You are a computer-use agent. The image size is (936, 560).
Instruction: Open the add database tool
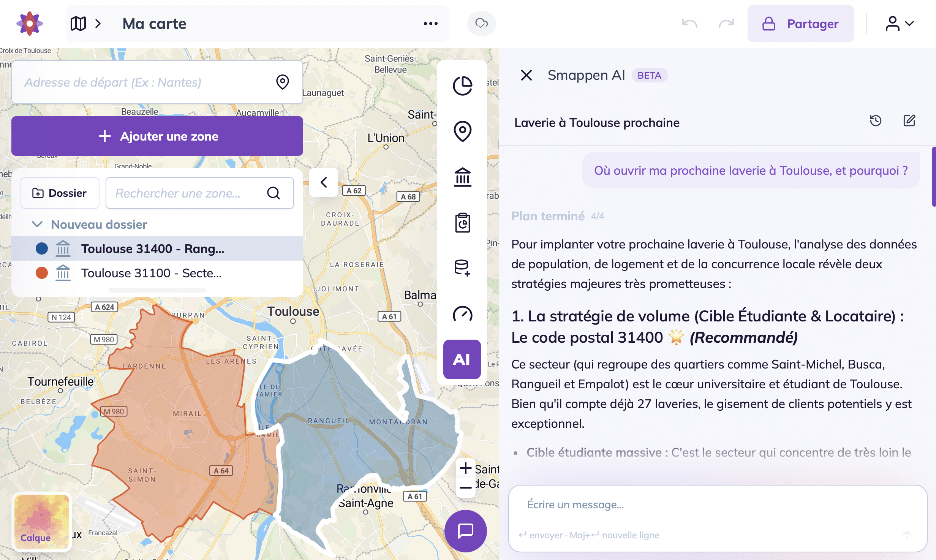click(x=462, y=268)
